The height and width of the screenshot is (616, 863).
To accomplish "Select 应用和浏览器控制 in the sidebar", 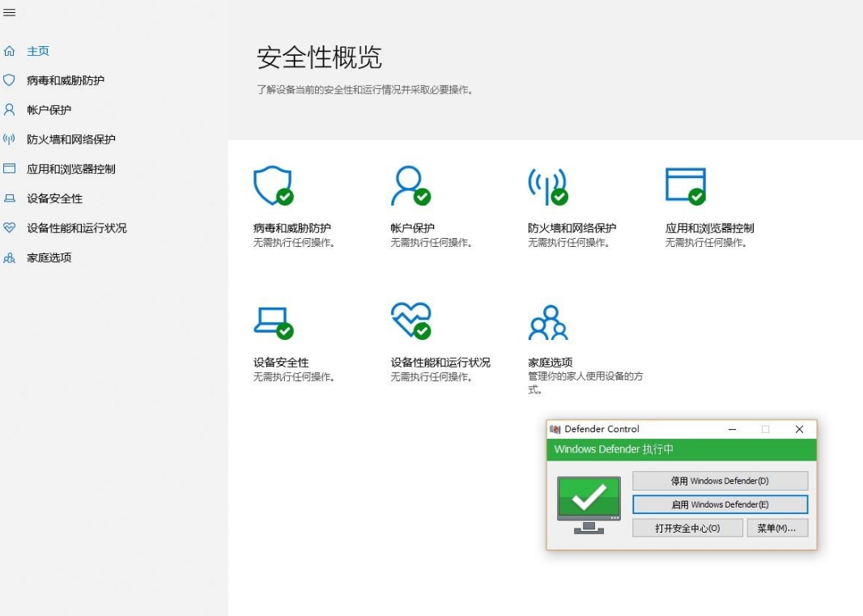I will pos(71,169).
